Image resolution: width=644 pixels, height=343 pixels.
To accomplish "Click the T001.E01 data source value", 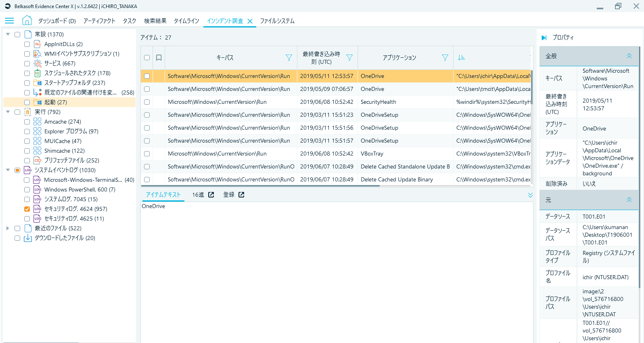I will pyautogui.click(x=594, y=217).
